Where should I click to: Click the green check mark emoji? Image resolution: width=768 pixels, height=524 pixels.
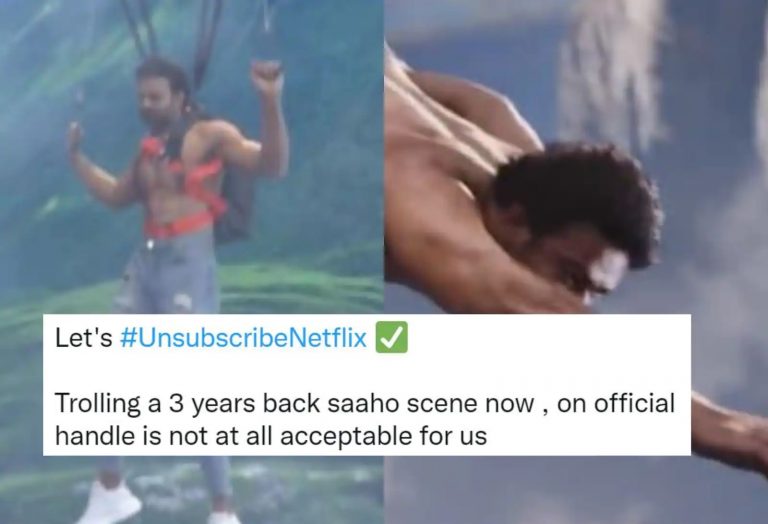(391, 337)
